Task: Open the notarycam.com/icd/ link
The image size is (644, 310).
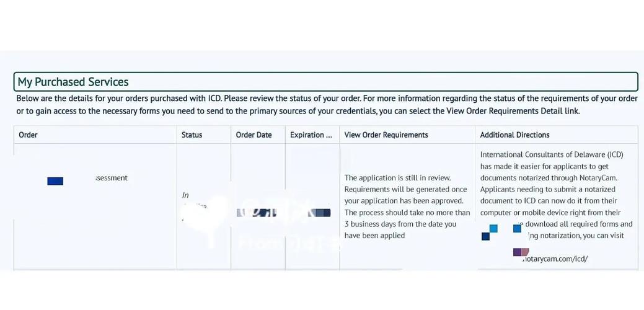Action: click(x=555, y=259)
